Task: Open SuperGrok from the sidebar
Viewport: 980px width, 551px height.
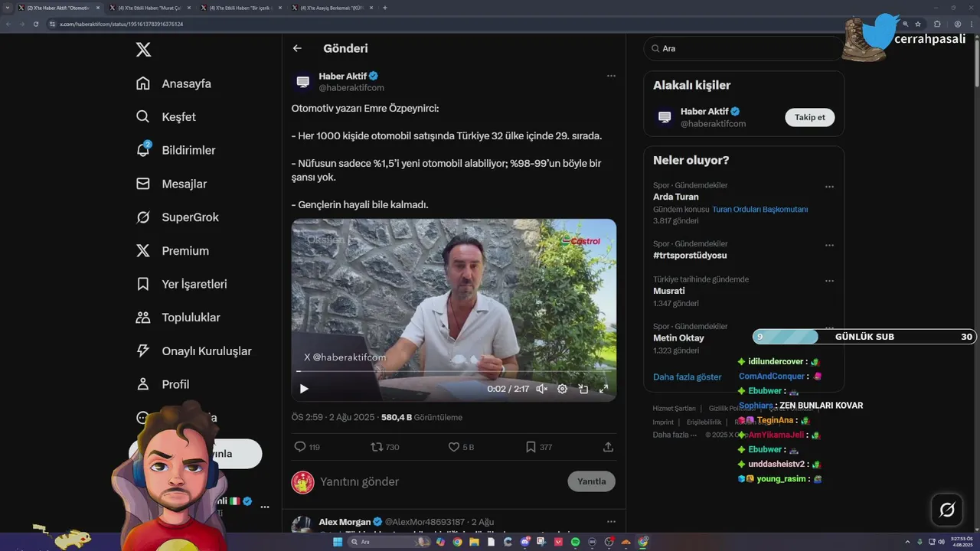Action: (178, 217)
